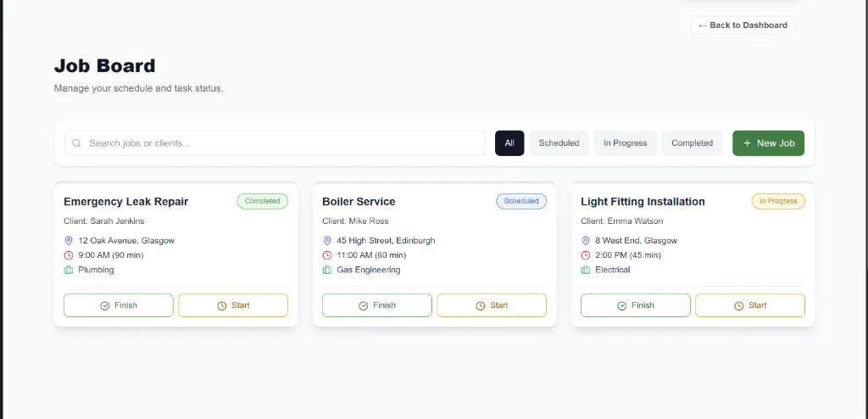Click the Job Board heading
The image size is (868, 419).
[104, 66]
